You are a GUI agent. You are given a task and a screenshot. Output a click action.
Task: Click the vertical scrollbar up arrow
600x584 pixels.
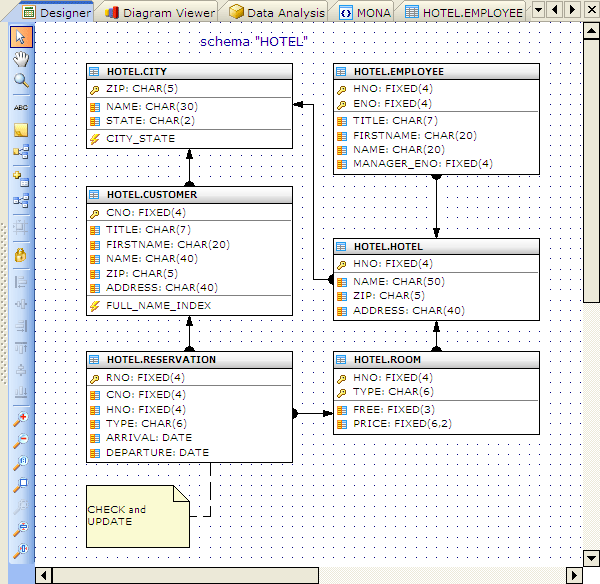pyautogui.click(x=591, y=32)
